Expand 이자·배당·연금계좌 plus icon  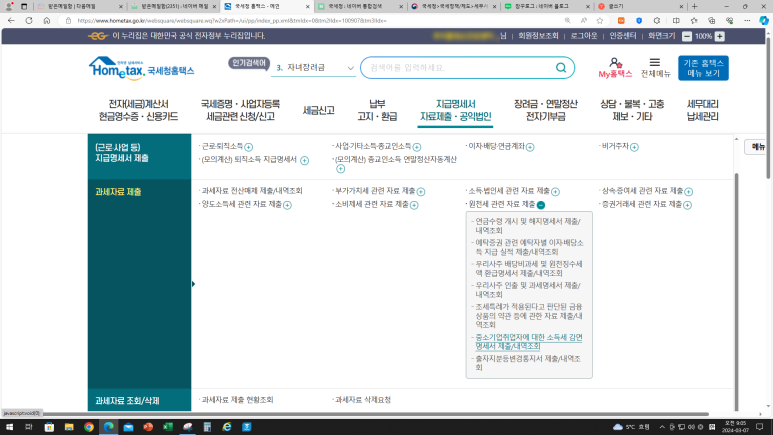[x=530, y=147]
